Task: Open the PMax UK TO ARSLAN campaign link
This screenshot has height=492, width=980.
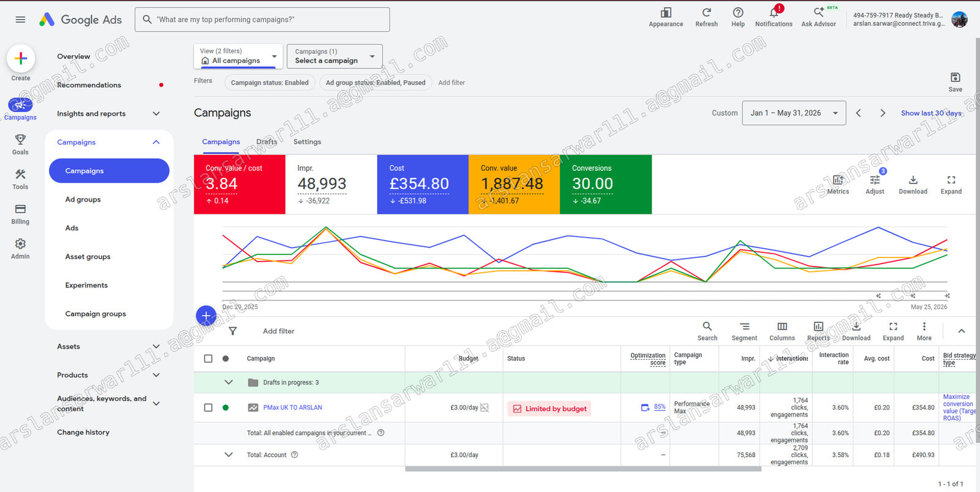Action: 292,407
